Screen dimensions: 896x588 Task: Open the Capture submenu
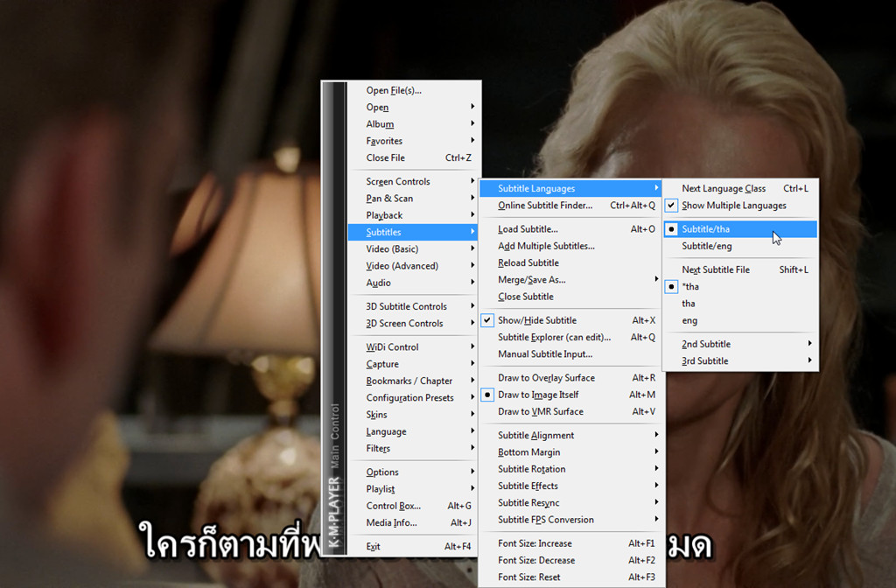point(413,364)
